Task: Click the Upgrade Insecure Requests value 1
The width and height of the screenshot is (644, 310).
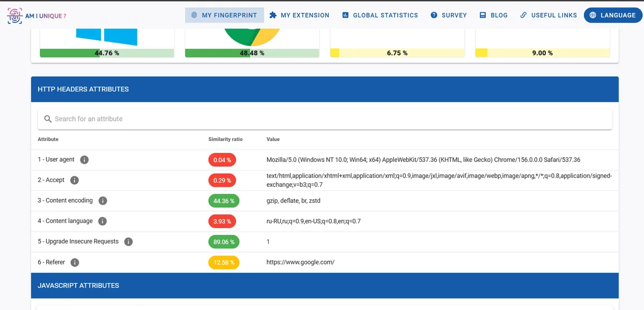Action: click(x=268, y=242)
